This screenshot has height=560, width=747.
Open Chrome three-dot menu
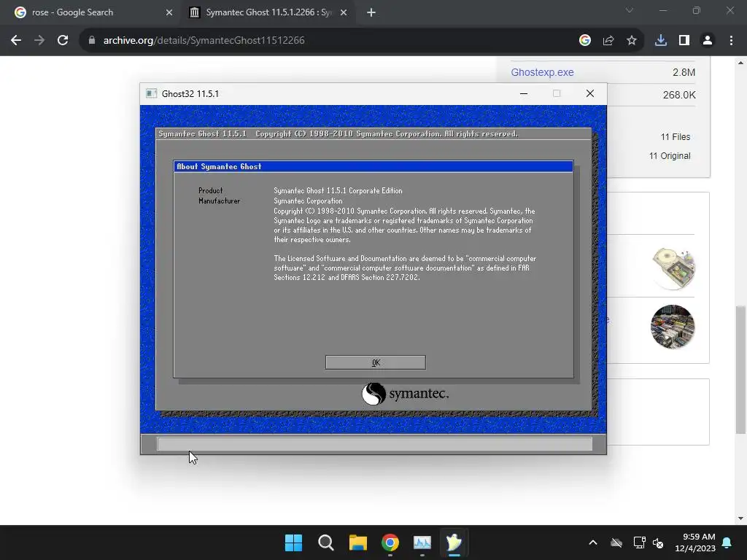click(x=731, y=41)
